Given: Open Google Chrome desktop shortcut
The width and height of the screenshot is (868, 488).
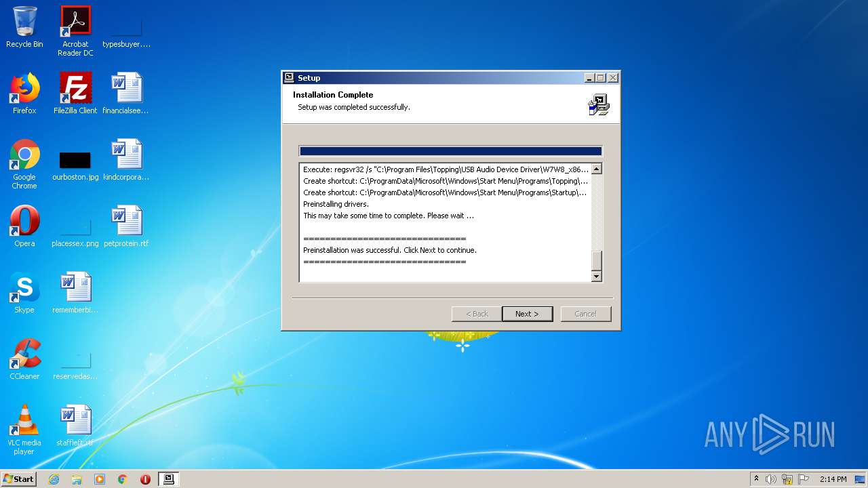Looking at the screenshot, I should pos(24,164).
